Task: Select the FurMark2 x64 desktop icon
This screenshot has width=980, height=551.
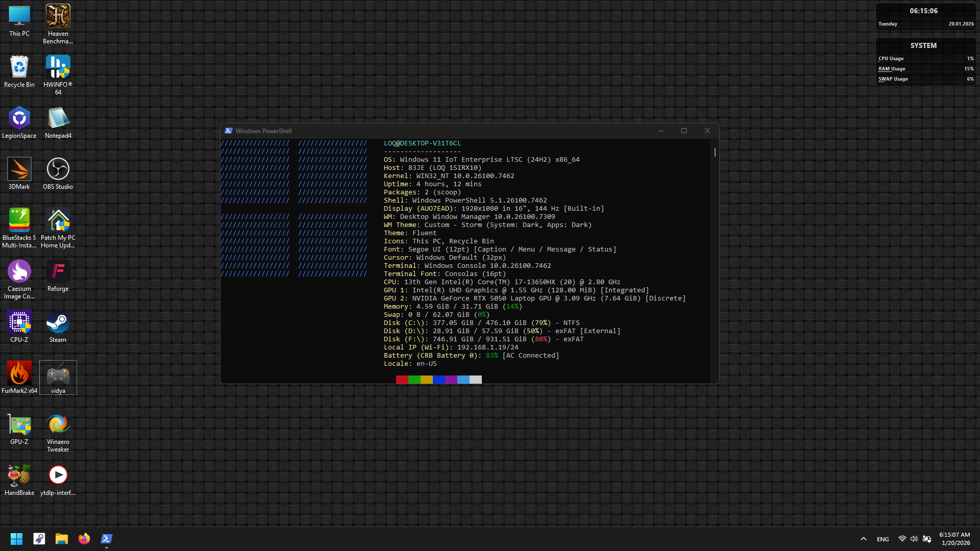Action: click(x=19, y=373)
